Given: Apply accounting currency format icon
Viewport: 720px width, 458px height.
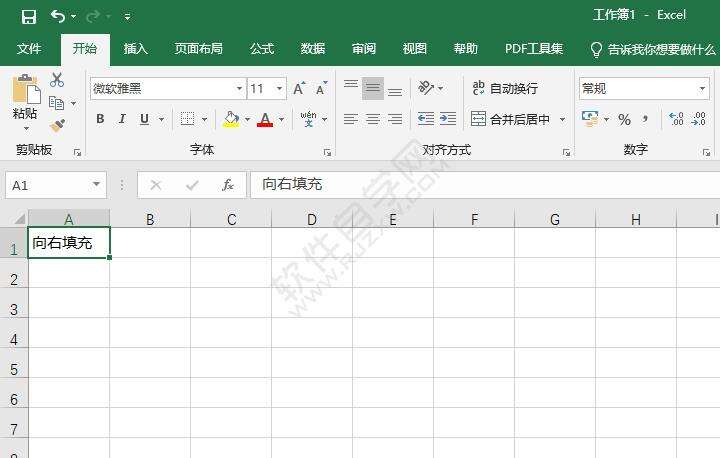Looking at the screenshot, I should coord(590,119).
